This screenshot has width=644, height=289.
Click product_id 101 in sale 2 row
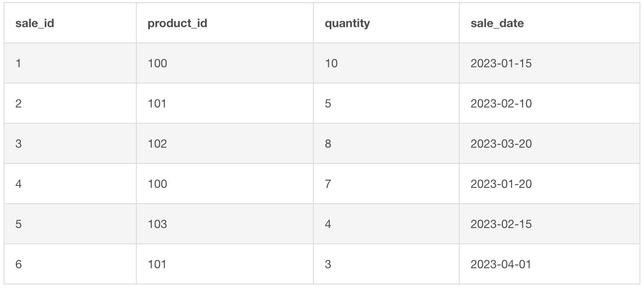click(157, 104)
